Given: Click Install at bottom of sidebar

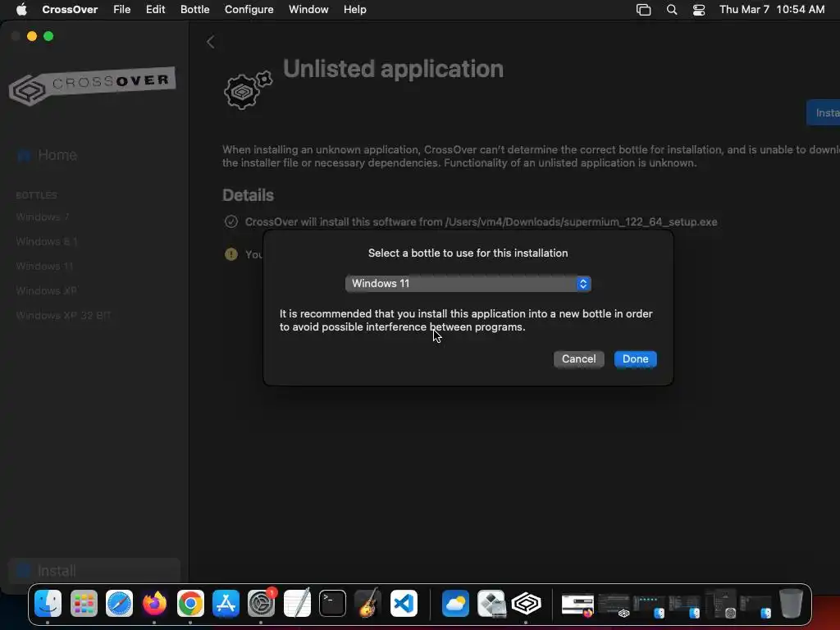Looking at the screenshot, I should 94,571.
